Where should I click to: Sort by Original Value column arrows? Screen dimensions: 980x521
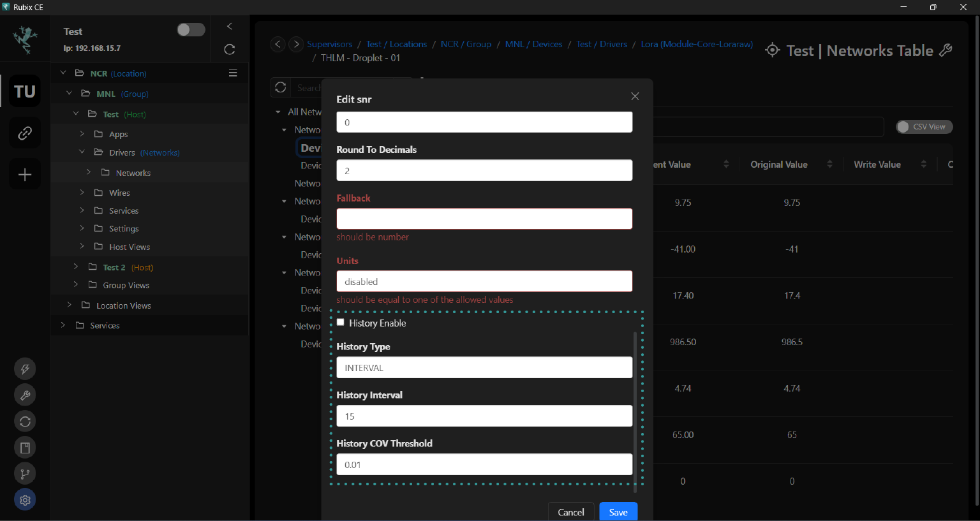pos(829,165)
